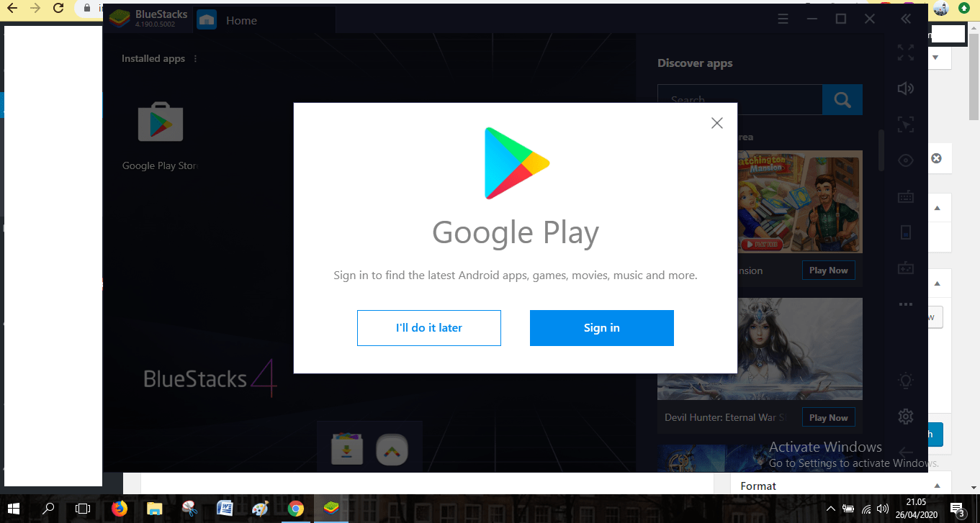Image resolution: width=980 pixels, height=523 pixels.
Task: Show hidden system tray icons
Action: pos(831,509)
